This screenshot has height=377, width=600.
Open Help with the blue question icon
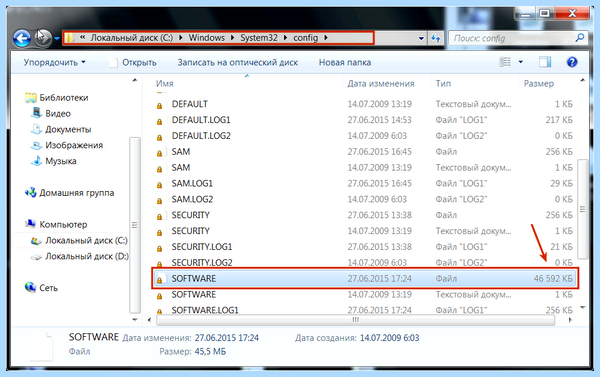572,62
